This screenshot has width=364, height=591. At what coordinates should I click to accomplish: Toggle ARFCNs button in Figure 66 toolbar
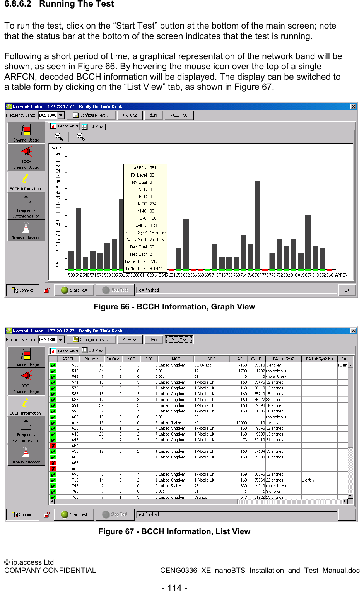pos(130,115)
